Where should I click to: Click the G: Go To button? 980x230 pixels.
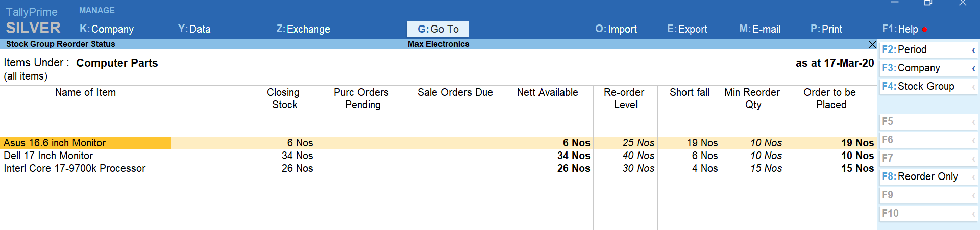point(438,29)
